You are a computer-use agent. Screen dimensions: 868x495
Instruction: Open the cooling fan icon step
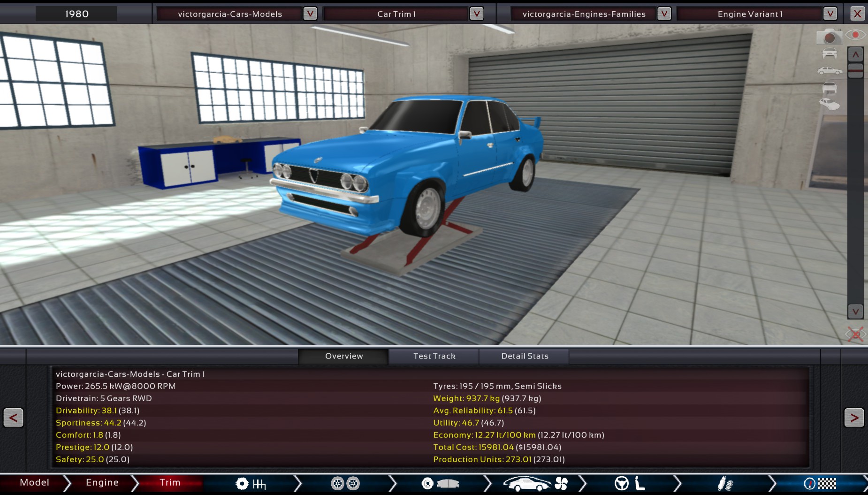pyautogui.click(x=561, y=483)
